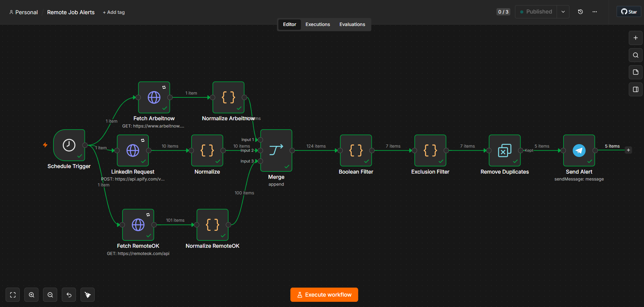
Task: Switch to the Executions tab
Action: click(x=318, y=24)
